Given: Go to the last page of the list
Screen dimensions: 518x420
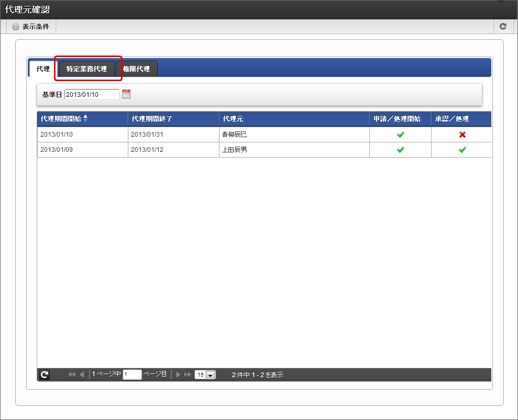Looking at the screenshot, I should click(188, 374).
